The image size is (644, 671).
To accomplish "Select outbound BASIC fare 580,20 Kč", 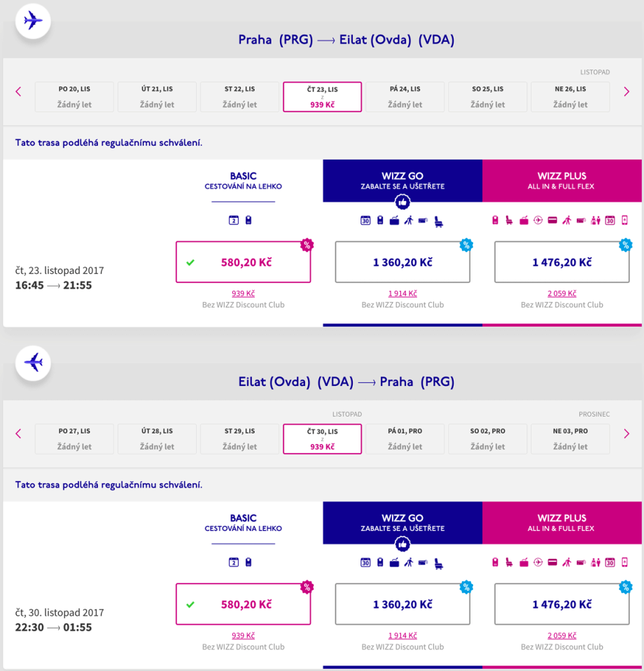I will (x=243, y=263).
